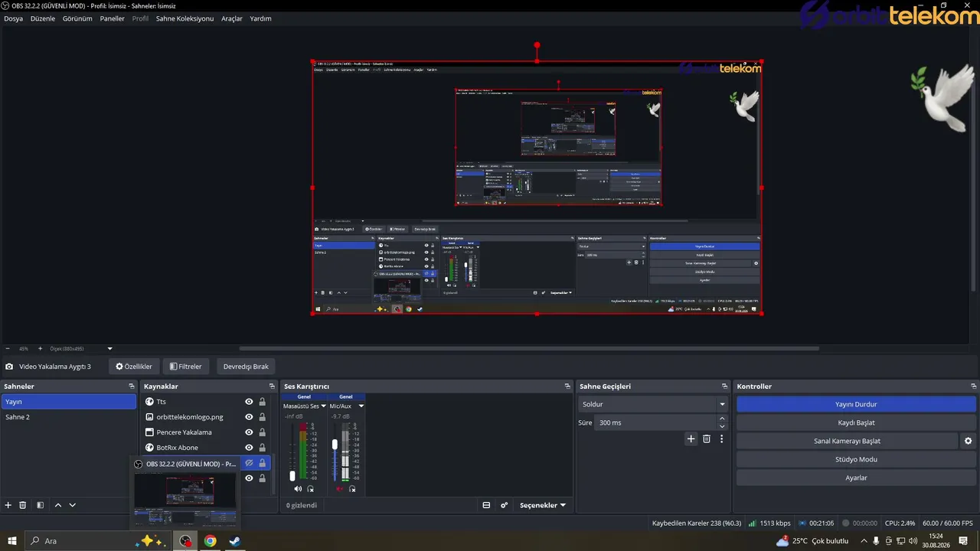This screenshot has height=551, width=980.
Task: Hide the Tts source
Action: coord(249,402)
